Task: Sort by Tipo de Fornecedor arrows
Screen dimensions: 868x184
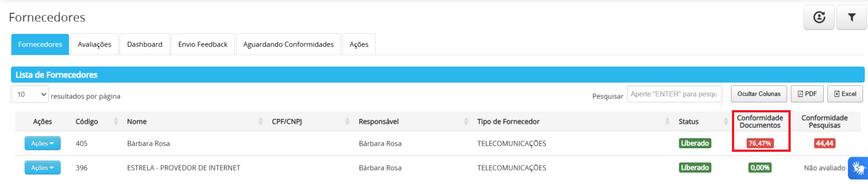Action: pos(667,121)
